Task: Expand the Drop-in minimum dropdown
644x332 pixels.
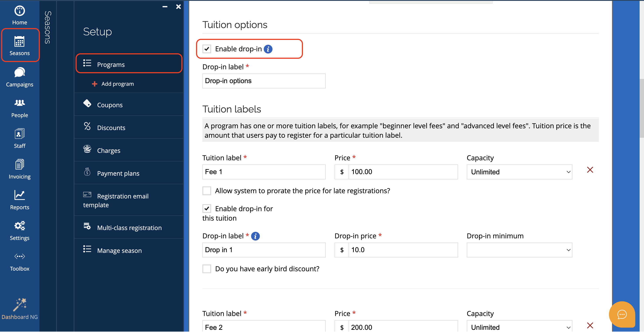Action: (x=519, y=250)
